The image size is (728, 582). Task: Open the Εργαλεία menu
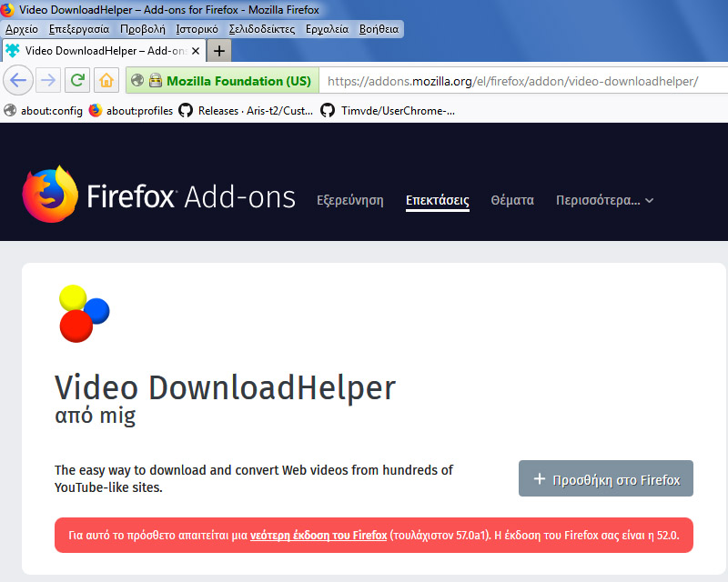click(x=327, y=29)
